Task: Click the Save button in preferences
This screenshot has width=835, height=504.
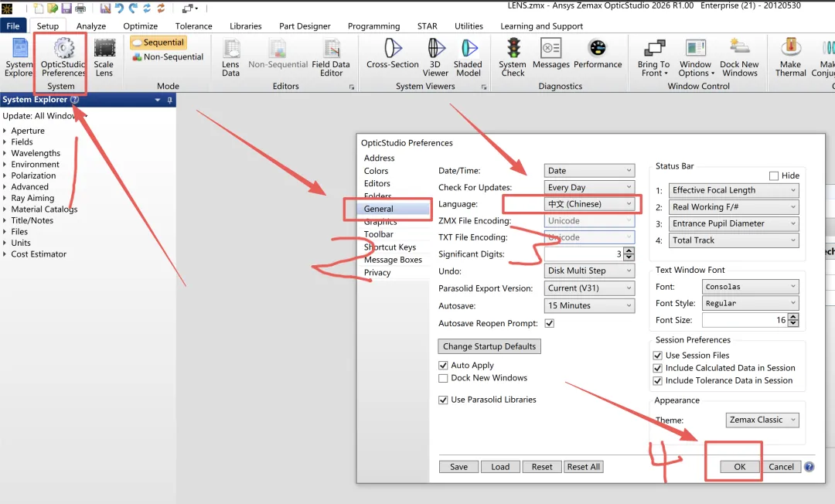Action: (458, 467)
